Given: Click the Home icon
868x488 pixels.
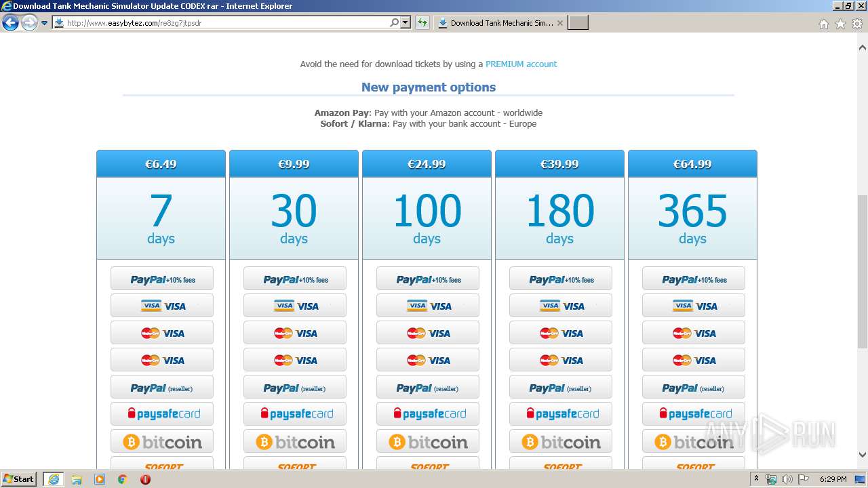Looking at the screenshot, I should 823,24.
